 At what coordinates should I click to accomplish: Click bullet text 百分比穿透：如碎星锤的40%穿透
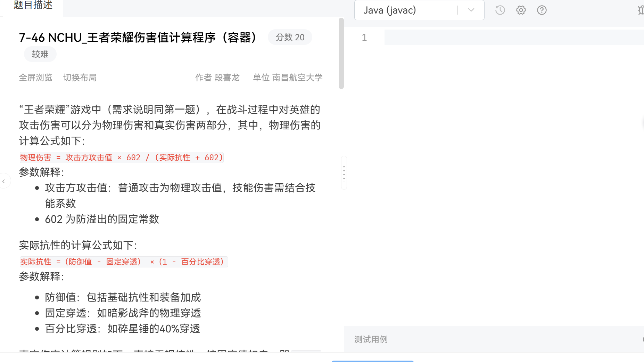(x=123, y=329)
